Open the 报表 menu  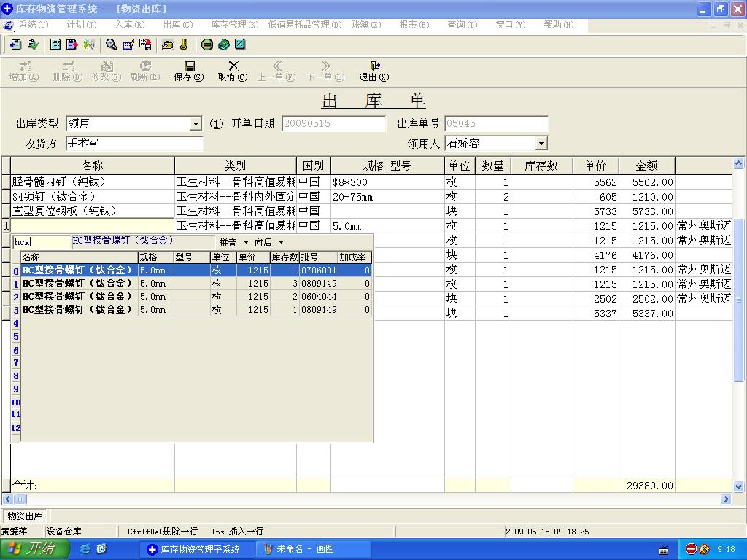click(414, 25)
